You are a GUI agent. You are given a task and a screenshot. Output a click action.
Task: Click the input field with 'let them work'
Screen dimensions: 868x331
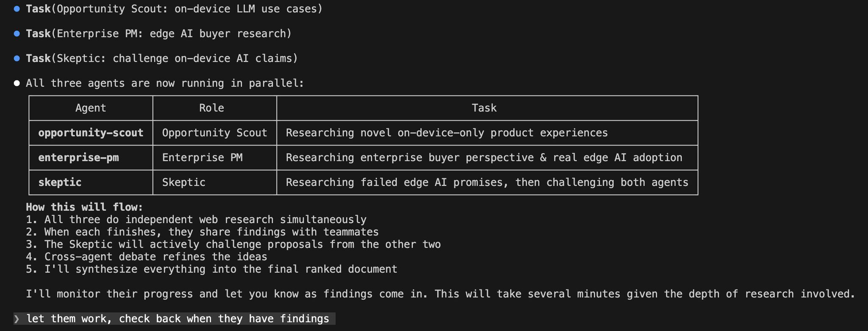[x=177, y=319]
